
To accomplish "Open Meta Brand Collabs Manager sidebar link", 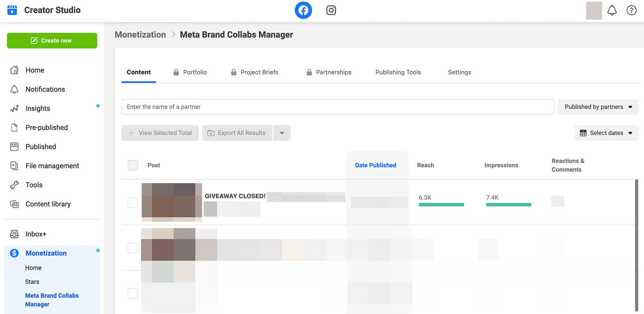I will pyautogui.click(x=52, y=300).
